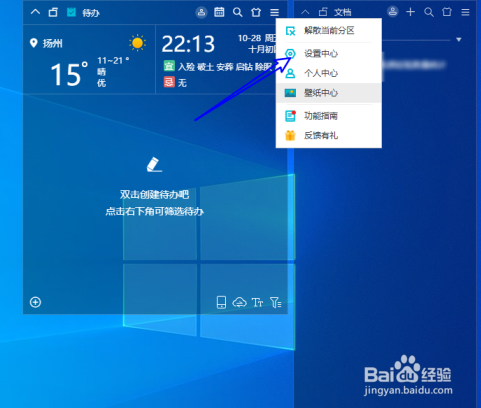
Task: Click the cloud sync icon
Action: (x=239, y=302)
